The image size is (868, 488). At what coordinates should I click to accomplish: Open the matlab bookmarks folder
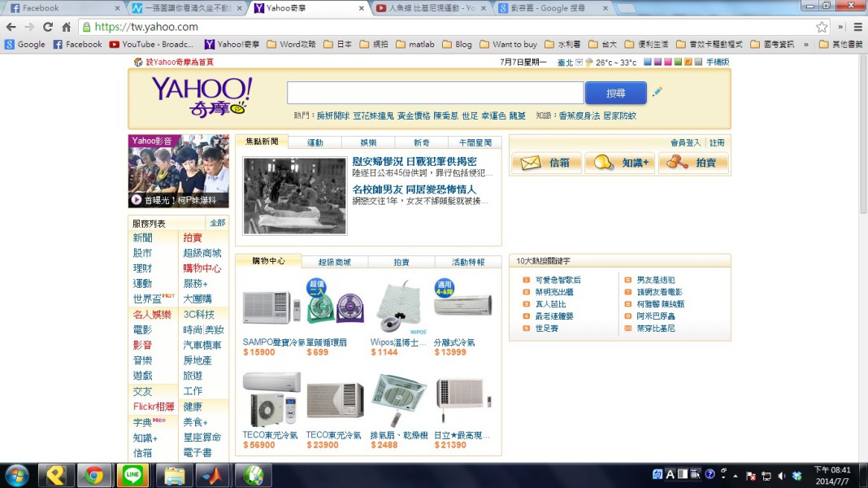415,44
